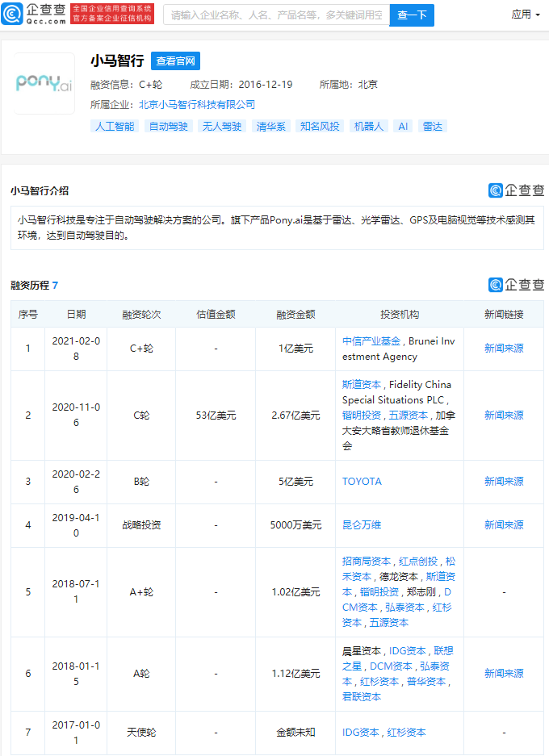Click the 新闻链接 column header
This screenshot has height=756, width=549.
(504, 315)
